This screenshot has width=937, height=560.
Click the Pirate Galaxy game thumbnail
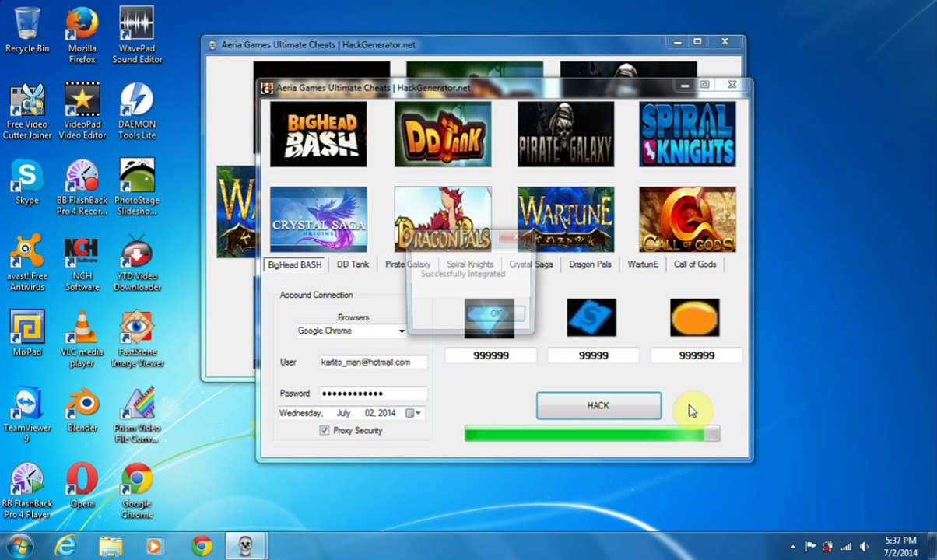click(566, 134)
